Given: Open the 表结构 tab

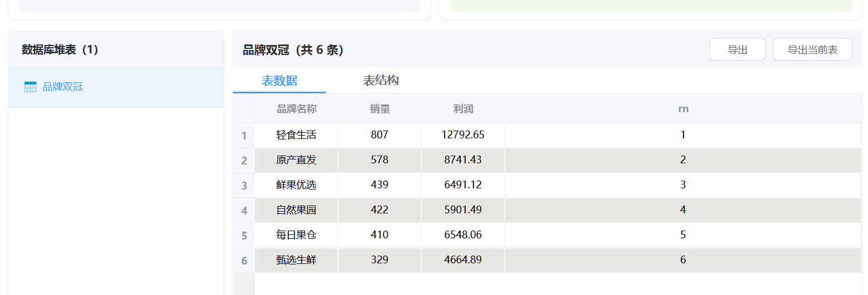Looking at the screenshot, I should pos(381,81).
